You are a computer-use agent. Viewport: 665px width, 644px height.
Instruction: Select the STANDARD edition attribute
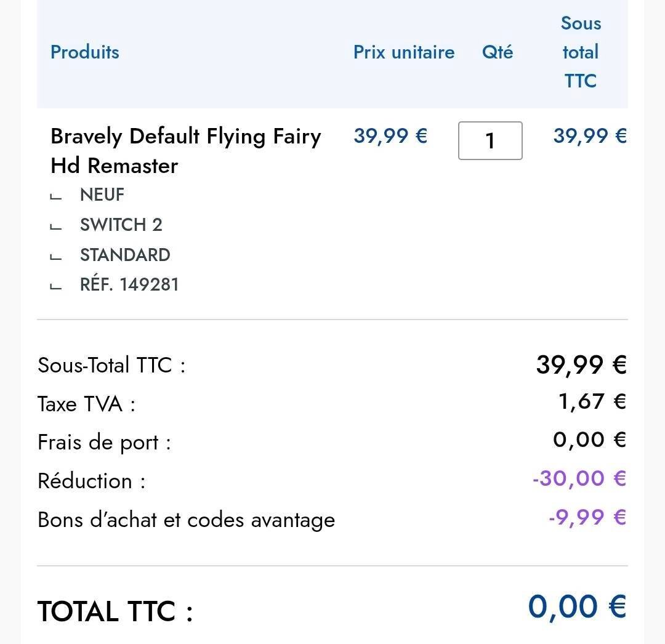[125, 255]
